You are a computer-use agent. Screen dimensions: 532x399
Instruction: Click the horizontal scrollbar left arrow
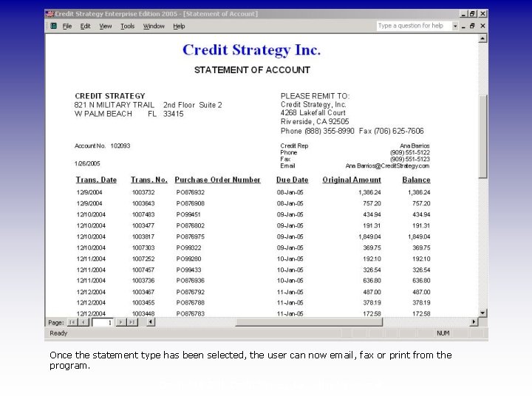pos(151,322)
